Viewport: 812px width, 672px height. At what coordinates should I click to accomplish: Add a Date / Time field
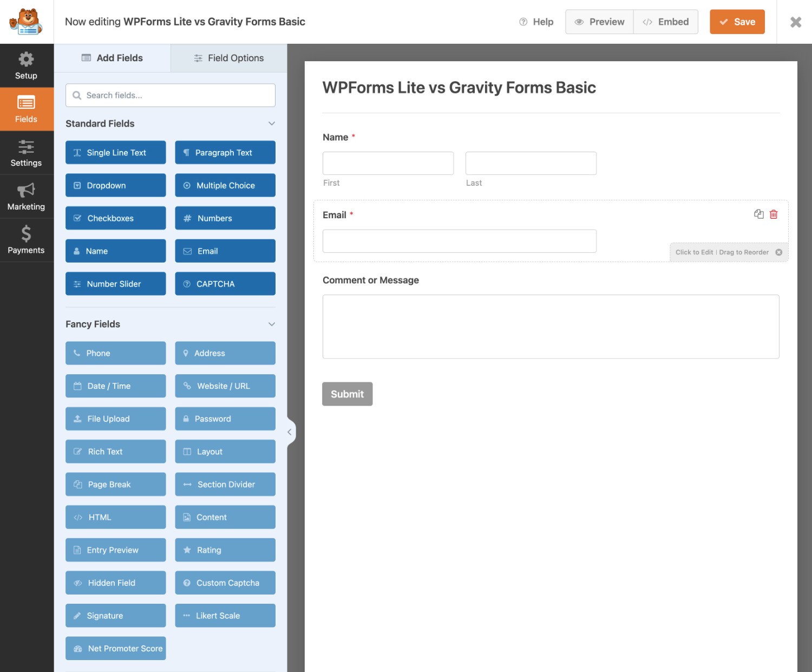(116, 386)
